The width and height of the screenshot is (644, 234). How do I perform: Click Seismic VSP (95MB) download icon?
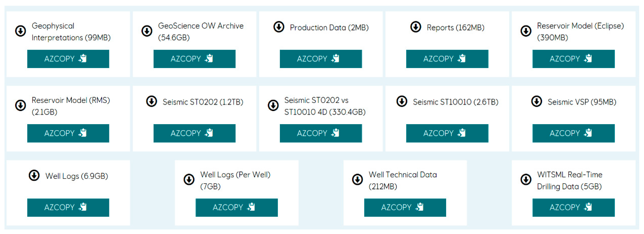click(536, 102)
